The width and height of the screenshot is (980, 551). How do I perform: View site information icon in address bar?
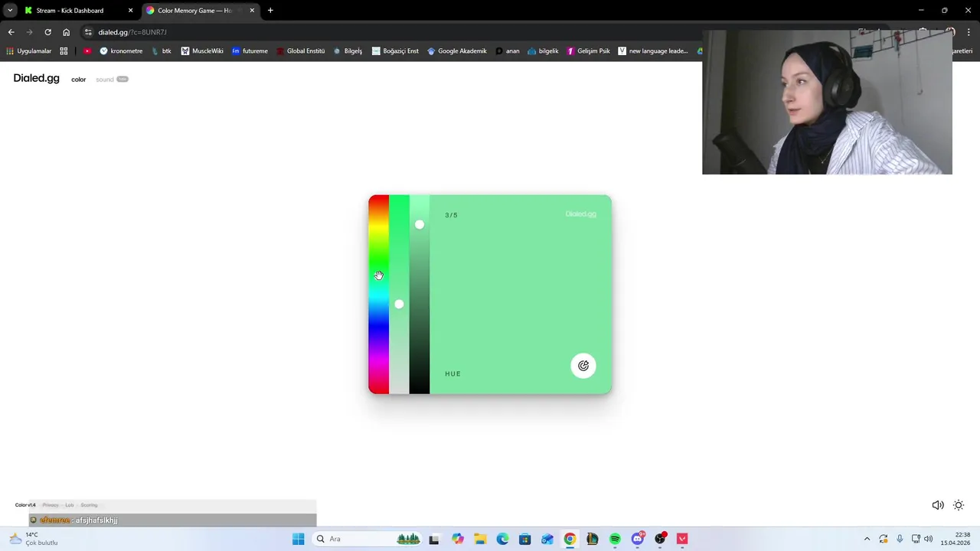point(88,32)
